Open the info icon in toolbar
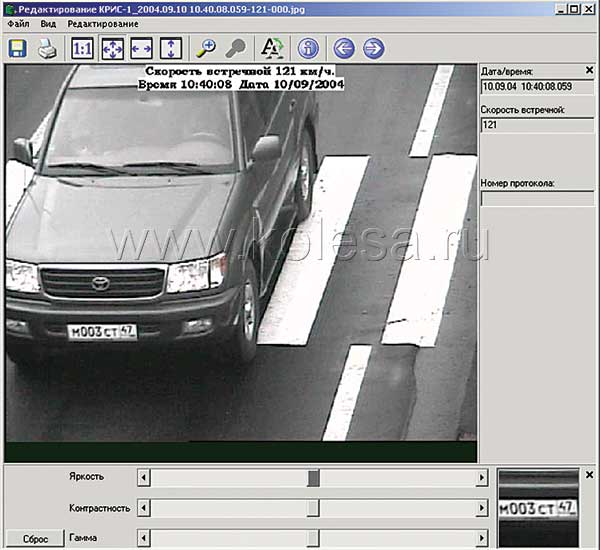Viewport: 600px width, 550px height. [308, 47]
